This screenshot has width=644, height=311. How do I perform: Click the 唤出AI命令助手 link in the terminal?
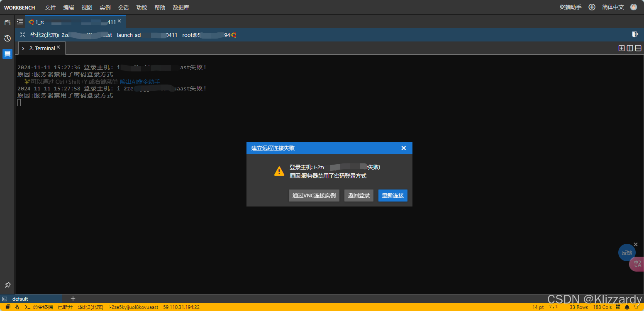140,82
